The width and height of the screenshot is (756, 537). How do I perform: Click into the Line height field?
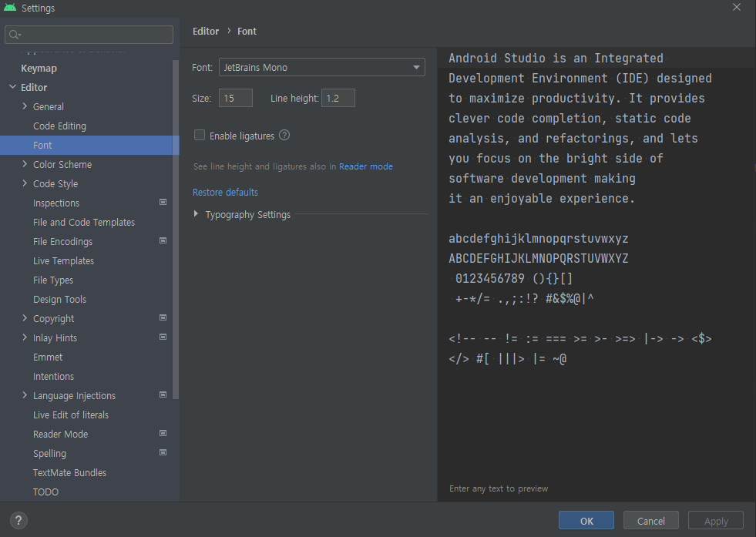(338, 98)
